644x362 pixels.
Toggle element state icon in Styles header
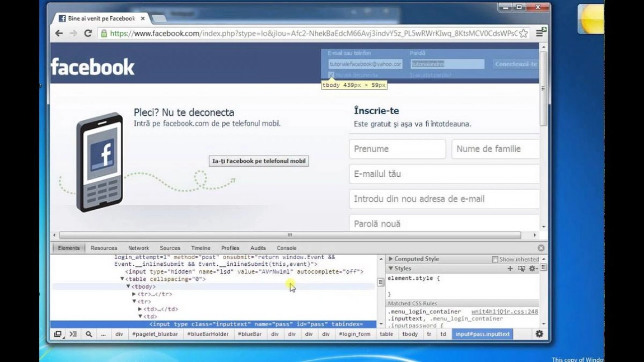coord(521,269)
